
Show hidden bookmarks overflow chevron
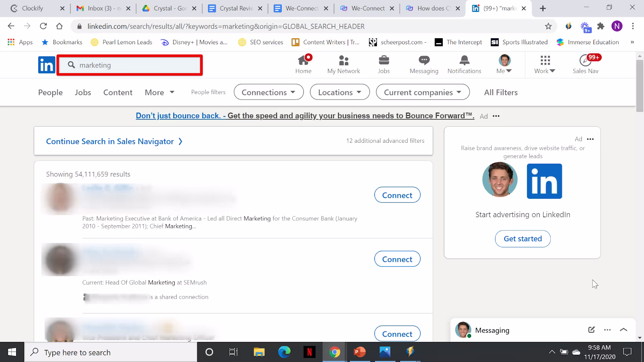632,42
